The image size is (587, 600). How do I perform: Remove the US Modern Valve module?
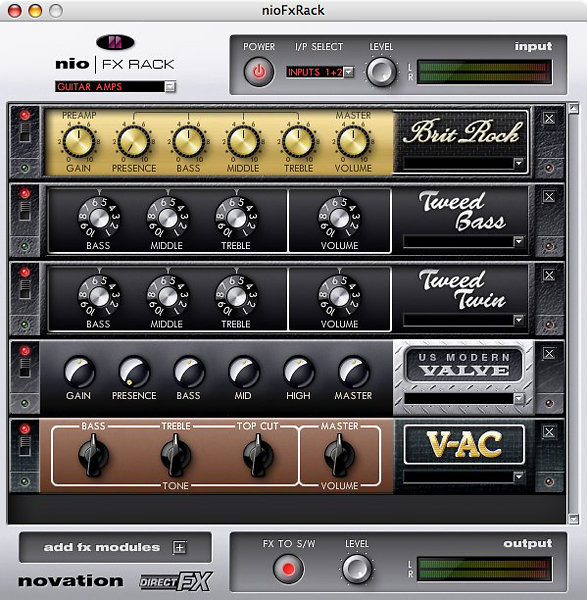click(549, 354)
